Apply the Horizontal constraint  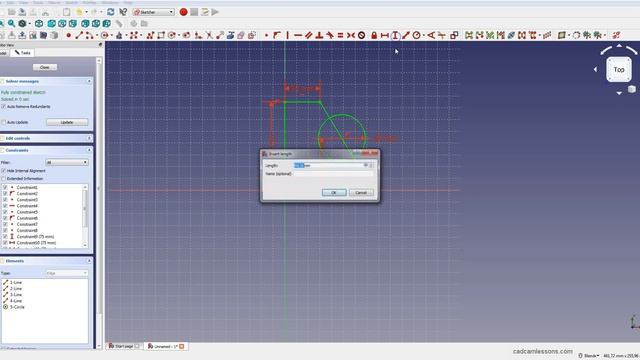(298, 36)
